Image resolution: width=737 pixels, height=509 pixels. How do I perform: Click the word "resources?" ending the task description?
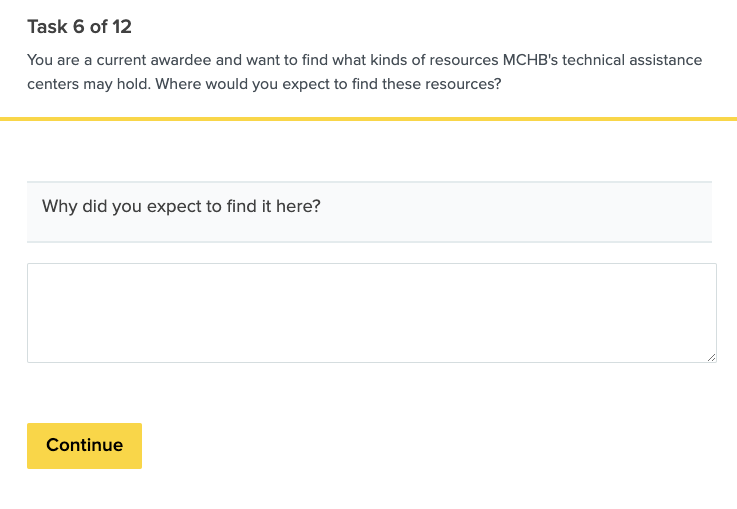[x=463, y=84]
